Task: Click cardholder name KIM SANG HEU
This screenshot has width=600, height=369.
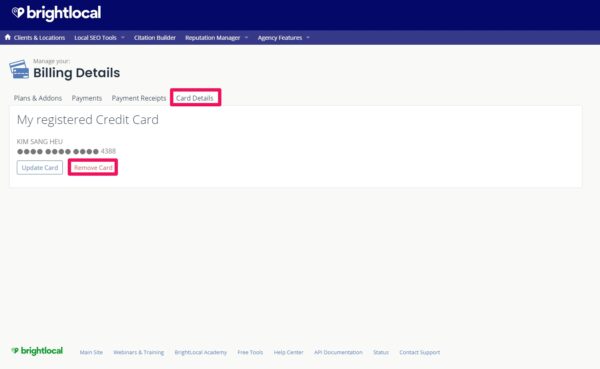Action: coord(40,141)
